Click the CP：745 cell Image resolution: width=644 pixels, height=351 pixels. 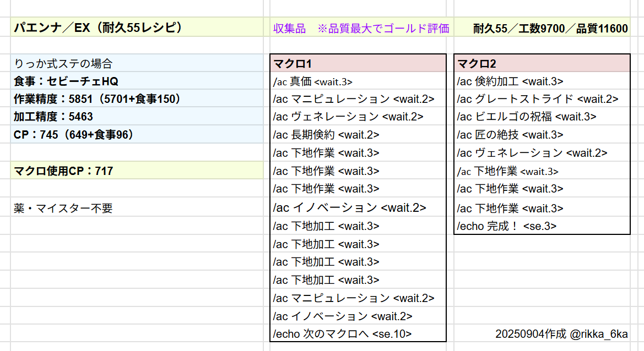point(74,135)
